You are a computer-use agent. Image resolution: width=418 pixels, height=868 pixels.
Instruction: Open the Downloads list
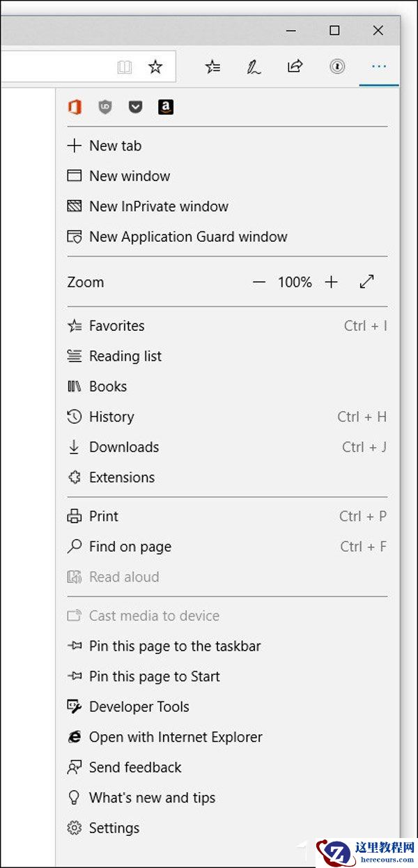pos(123,447)
